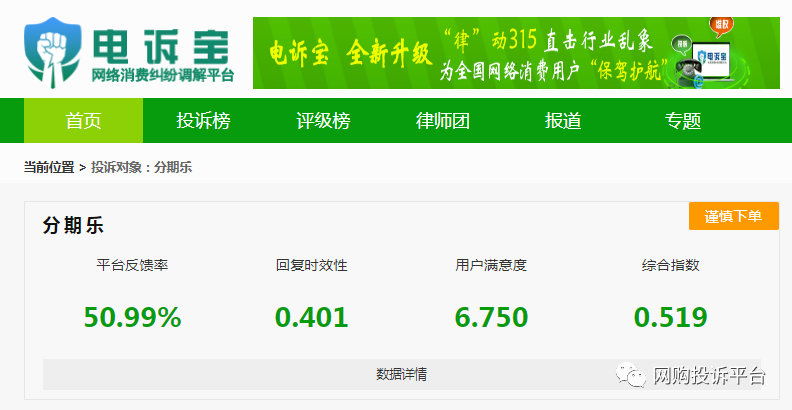Open the 评级榜 nav tab
The height and width of the screenshot is (410, 792).
pos(323,121)
